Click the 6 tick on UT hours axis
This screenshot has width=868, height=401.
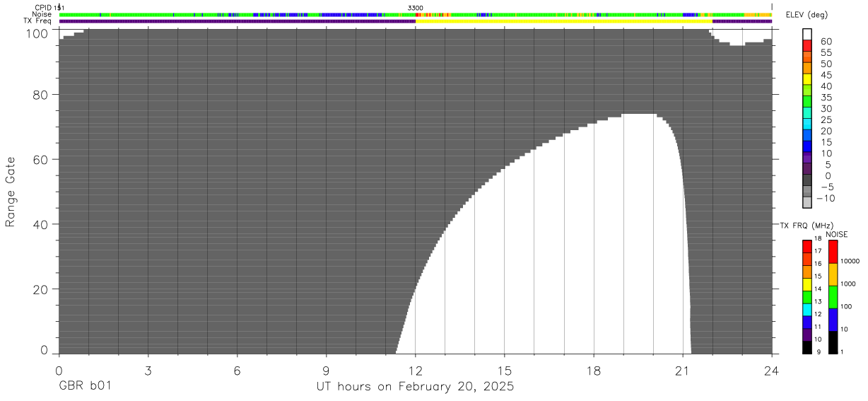click(x=237, y=370)
